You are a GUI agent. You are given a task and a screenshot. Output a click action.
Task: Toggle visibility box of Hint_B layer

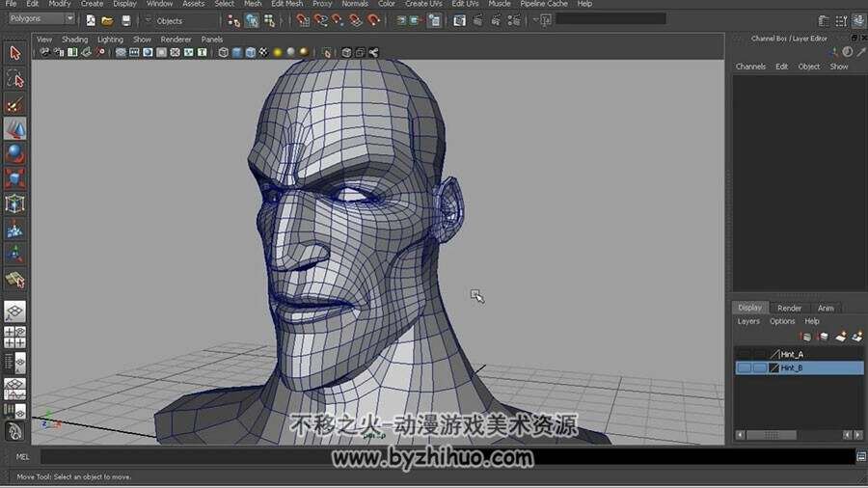pyautogui.click(x=744, y=368)
